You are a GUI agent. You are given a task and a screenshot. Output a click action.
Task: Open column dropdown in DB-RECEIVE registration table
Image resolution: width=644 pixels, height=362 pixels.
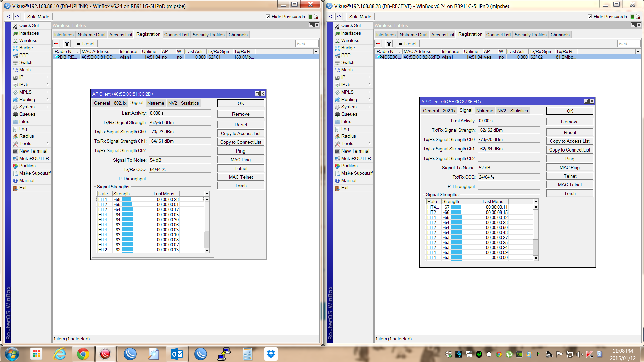[x=638, y=51]
